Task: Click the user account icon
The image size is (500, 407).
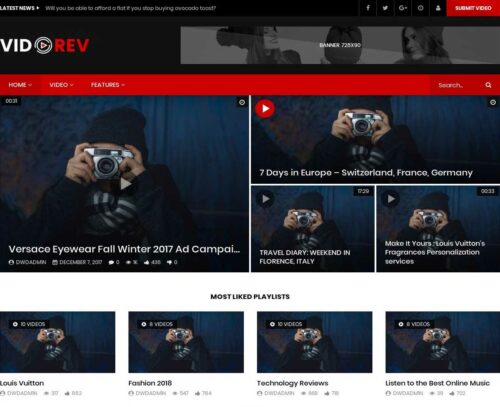Action: [438, 8]
